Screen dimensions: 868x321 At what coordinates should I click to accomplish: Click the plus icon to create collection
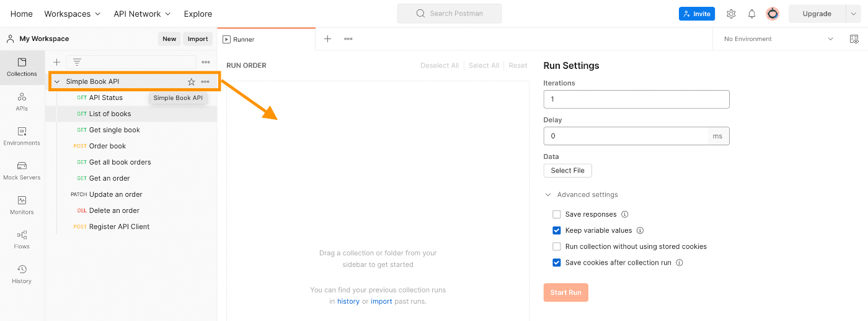(56, 62)
